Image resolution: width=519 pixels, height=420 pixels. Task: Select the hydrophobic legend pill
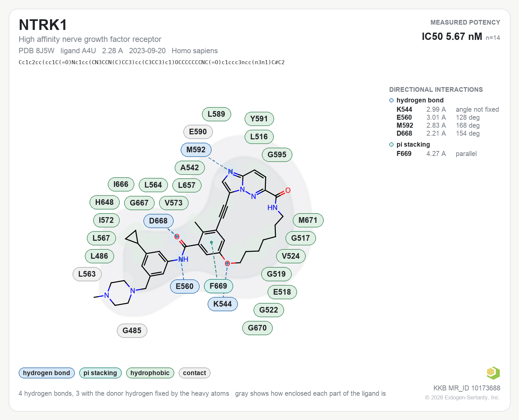pyautogui.click(x=150, y=373)
